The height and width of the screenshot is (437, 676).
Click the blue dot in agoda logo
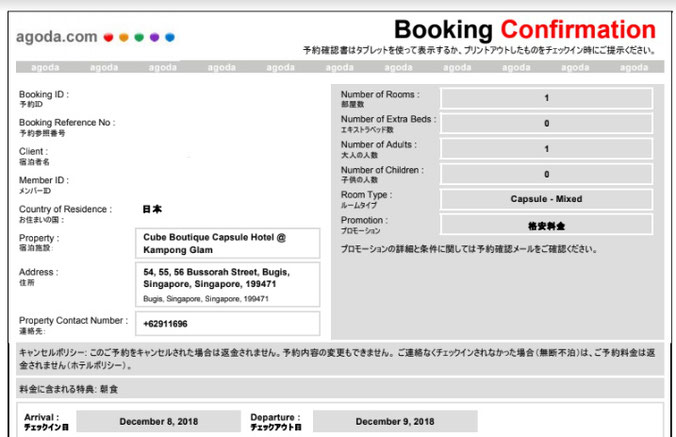[x=170, y=37]
